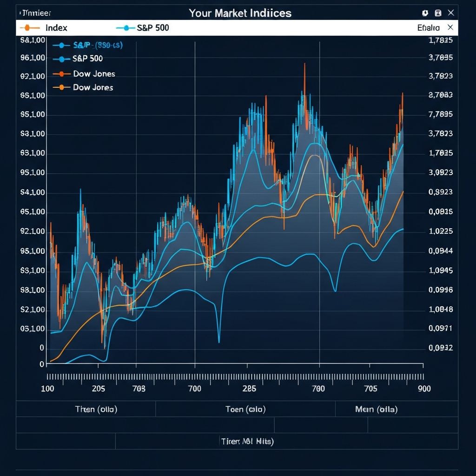Screen dimensions: 476x476
Task: Click the lock icon in title bar
Action: click(437, 13)
